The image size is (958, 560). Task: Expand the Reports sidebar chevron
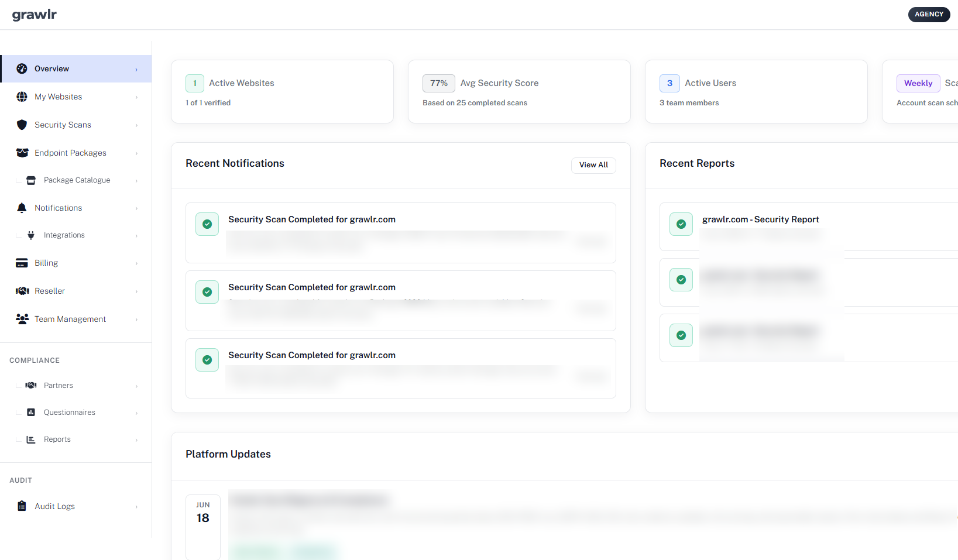coord(136,440)
